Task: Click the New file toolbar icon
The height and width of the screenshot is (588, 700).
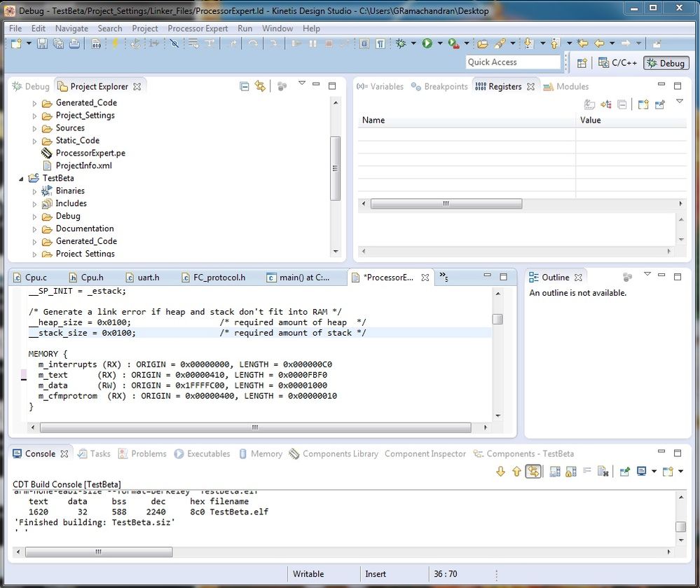Action: point(16,43)
